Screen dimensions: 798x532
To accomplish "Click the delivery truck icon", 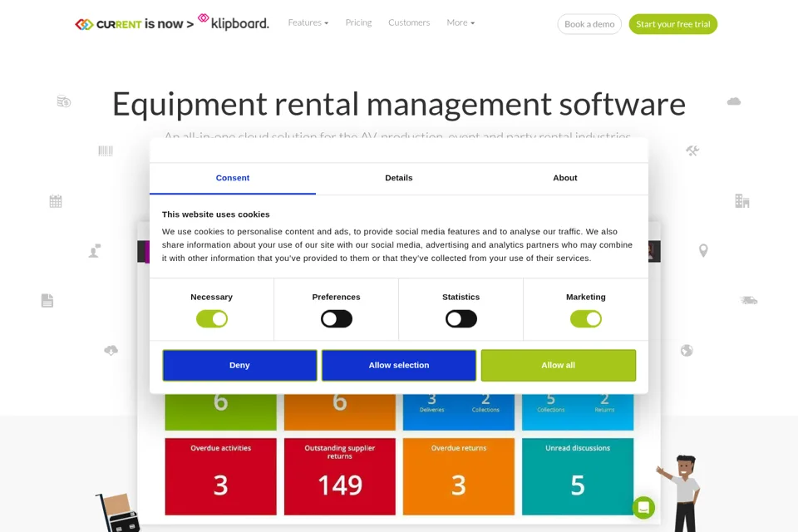I will (x=749, y=300).
